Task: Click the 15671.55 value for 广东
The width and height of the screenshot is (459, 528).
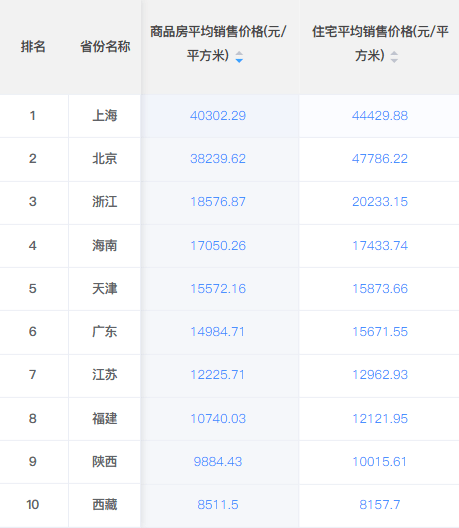Action: [x=380, y=332]
